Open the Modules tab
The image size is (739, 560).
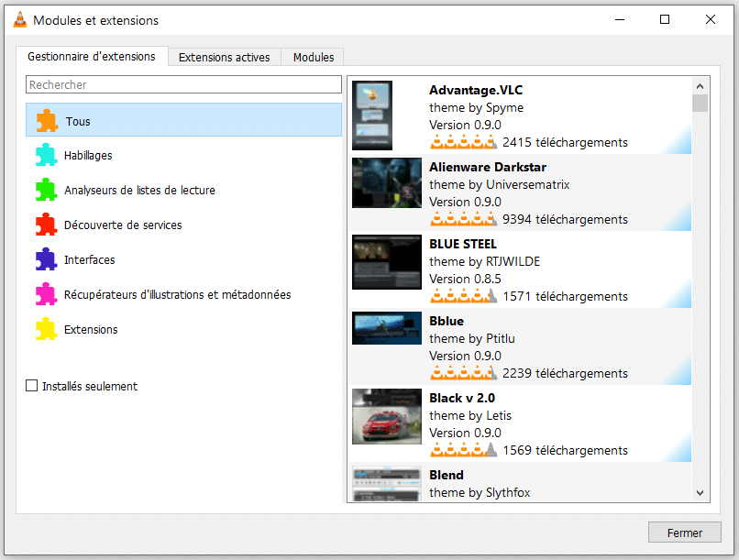(313, 57)
